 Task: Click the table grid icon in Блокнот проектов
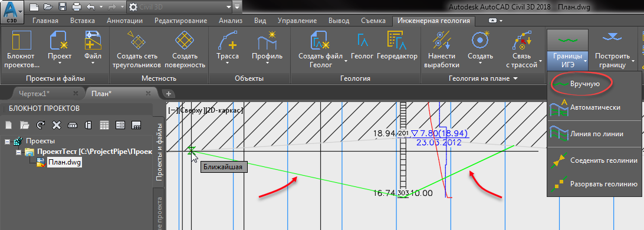(x=104, y=125)
